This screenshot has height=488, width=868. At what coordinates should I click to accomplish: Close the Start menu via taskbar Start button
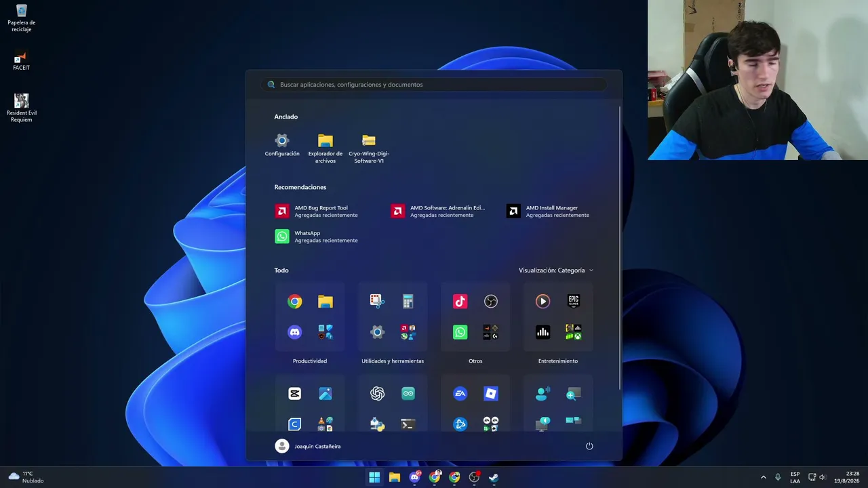(x=374, y=477)
